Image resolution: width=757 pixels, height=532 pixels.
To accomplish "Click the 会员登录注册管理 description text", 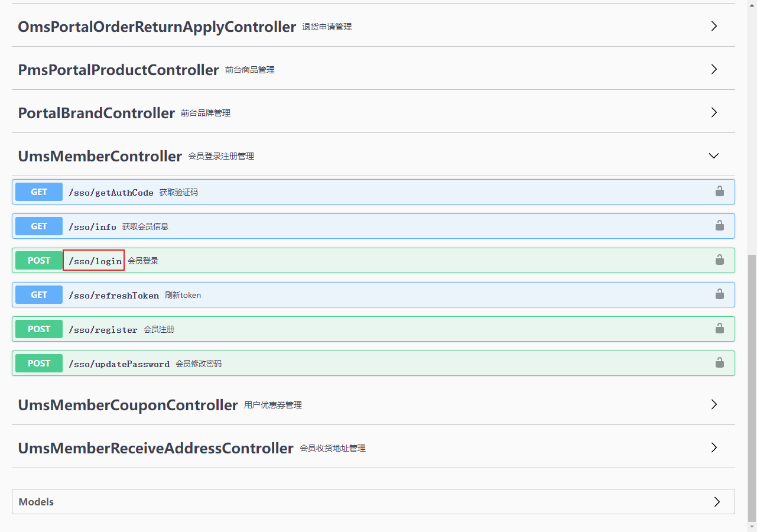I will tap(221, 156).
